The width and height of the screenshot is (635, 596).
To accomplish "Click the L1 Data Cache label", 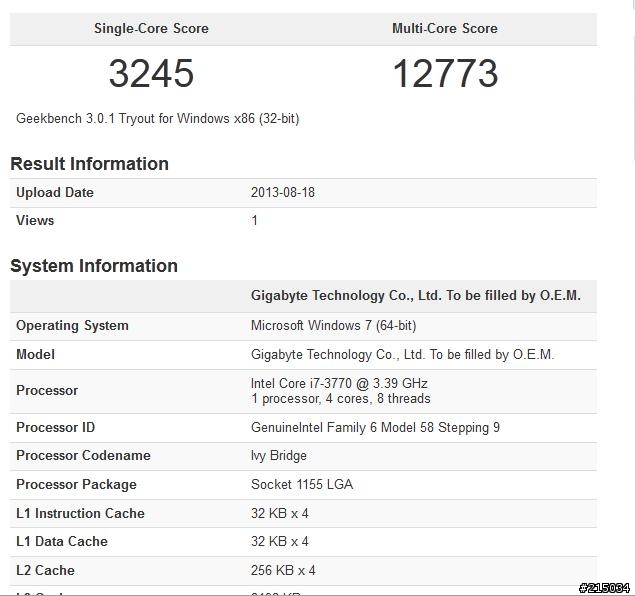I will pos(62,541).
